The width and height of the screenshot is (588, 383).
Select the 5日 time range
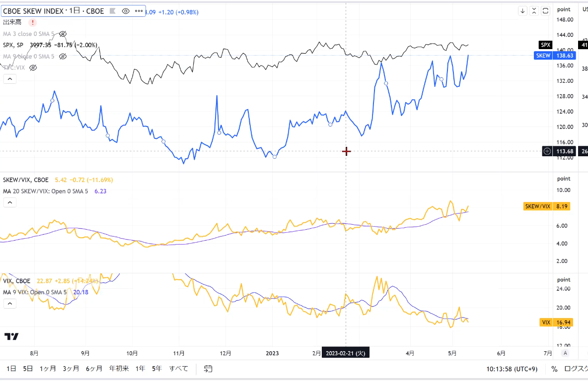(28, 369)
